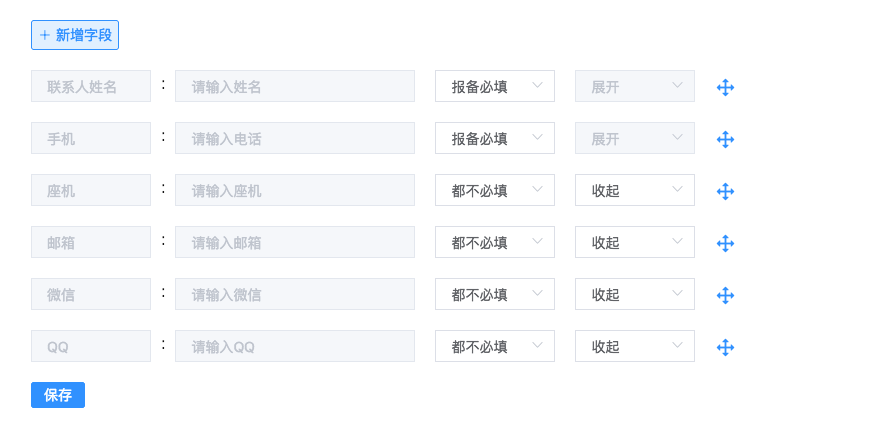Click the blue 保存 button
884x423 pixels.
(x=58, y=395)
